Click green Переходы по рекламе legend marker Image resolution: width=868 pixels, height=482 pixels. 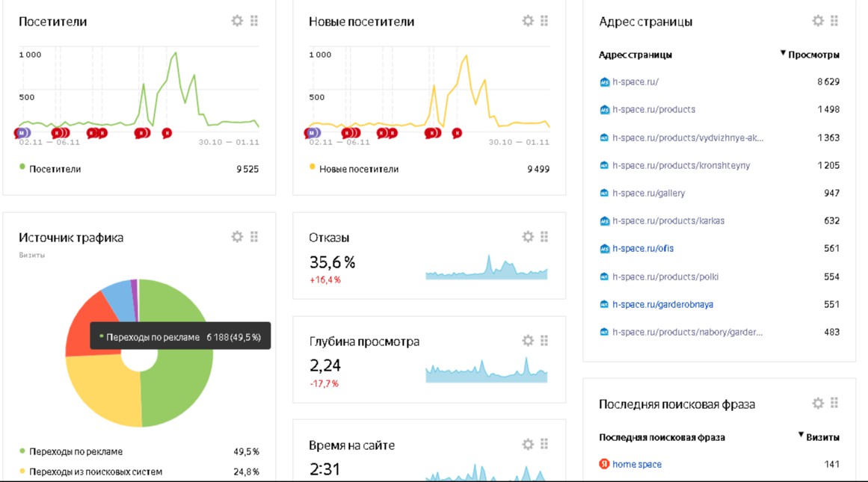click(x=22, y=451)
